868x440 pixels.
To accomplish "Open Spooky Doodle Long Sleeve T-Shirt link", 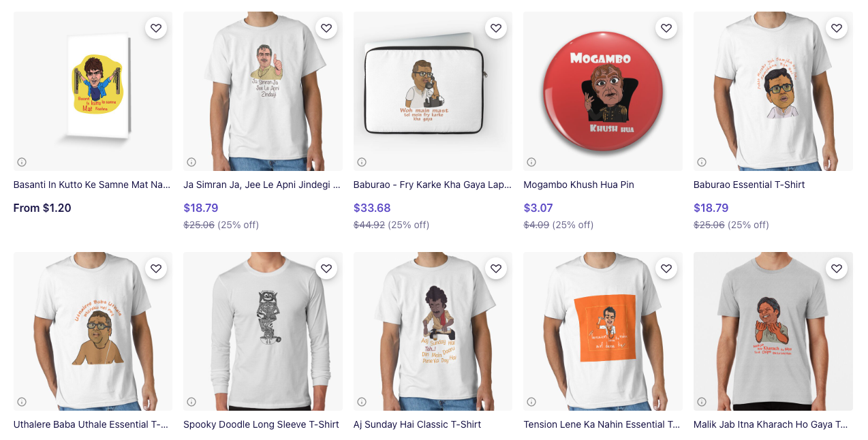I will point(261,424).
